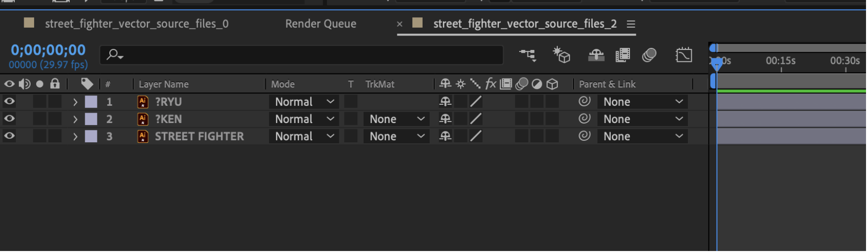Click the Frame Blending column header icon
The width and height of the screenshot is (868, 252).
pyautogui.click(x=506, y=84)
